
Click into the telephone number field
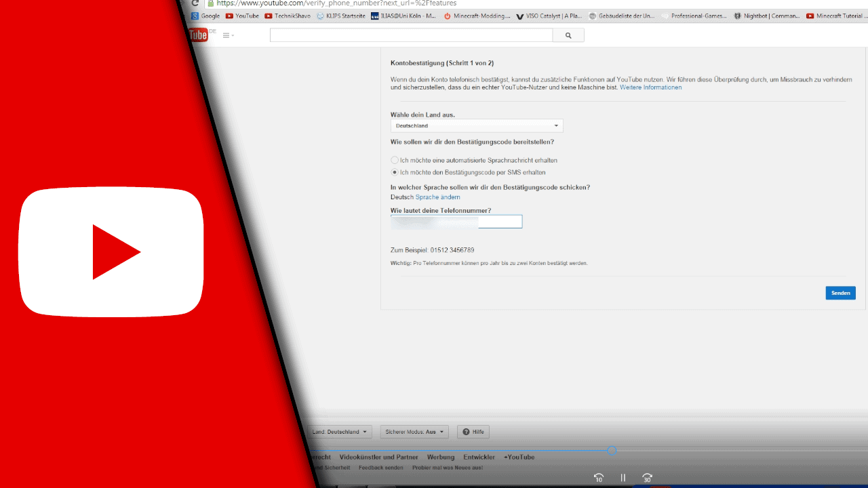[456, 222]
